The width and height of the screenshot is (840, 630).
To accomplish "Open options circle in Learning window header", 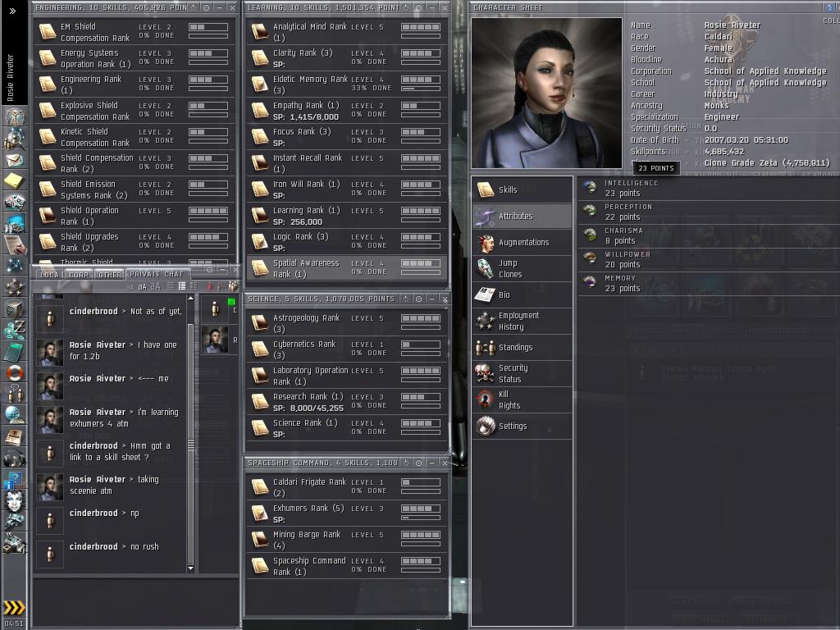I will coord(419,7).
